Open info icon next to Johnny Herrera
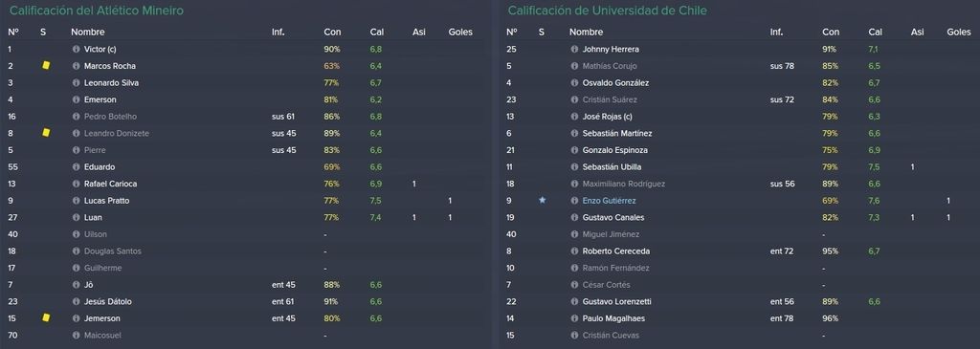This screenshot has width=980, height=349. [x=574, y=49]
